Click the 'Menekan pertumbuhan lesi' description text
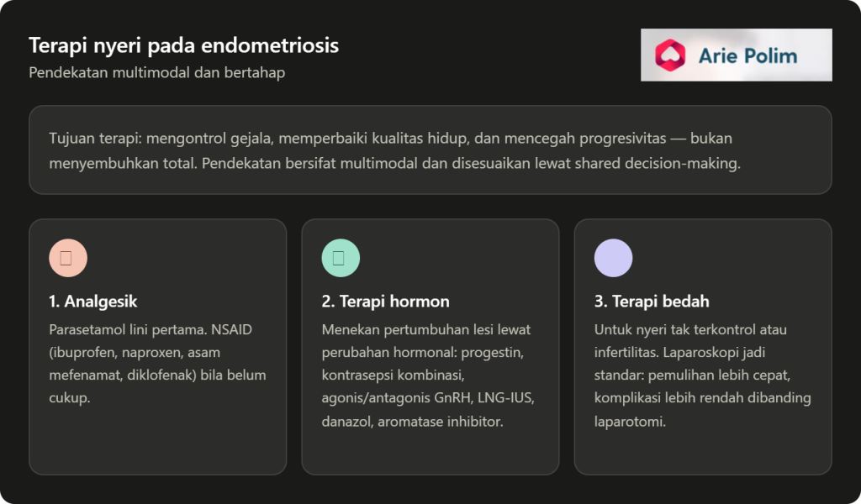 point(428,375)
